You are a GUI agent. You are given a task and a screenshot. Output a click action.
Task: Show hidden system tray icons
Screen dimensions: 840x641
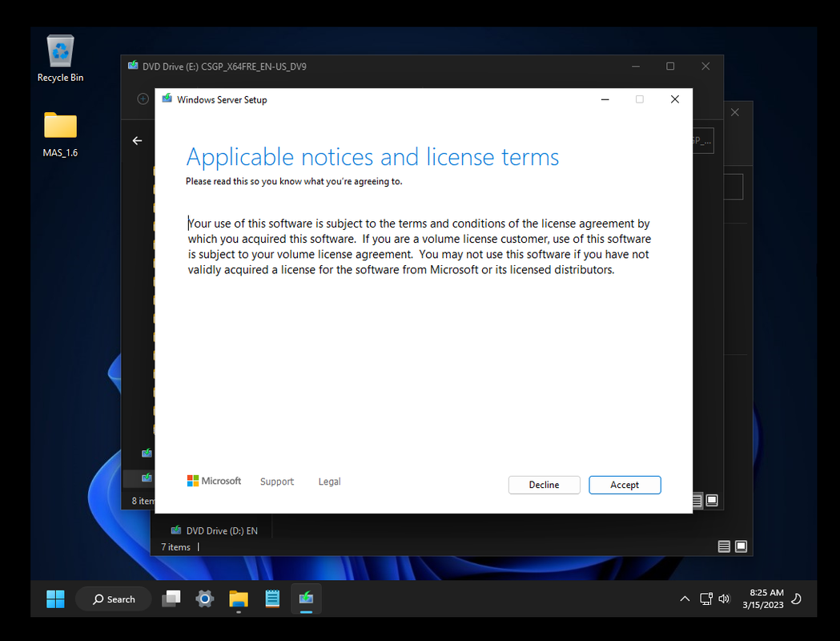click(x=685, y=599)
